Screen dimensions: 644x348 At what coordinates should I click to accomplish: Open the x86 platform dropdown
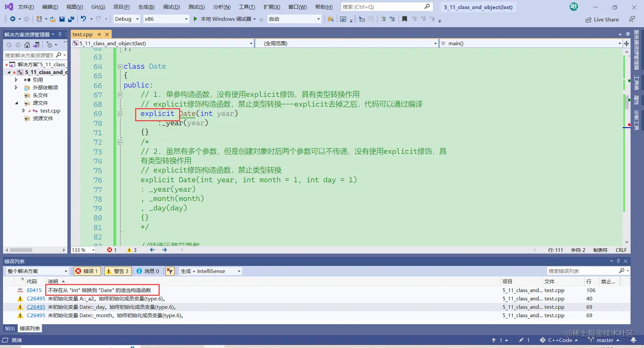[166, 19]
